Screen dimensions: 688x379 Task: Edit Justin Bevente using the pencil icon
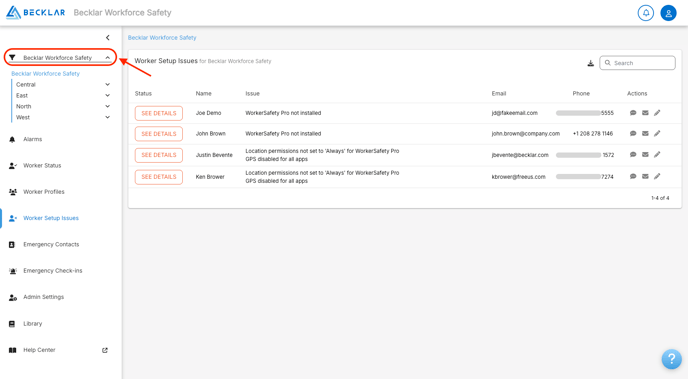click(657, 154)
